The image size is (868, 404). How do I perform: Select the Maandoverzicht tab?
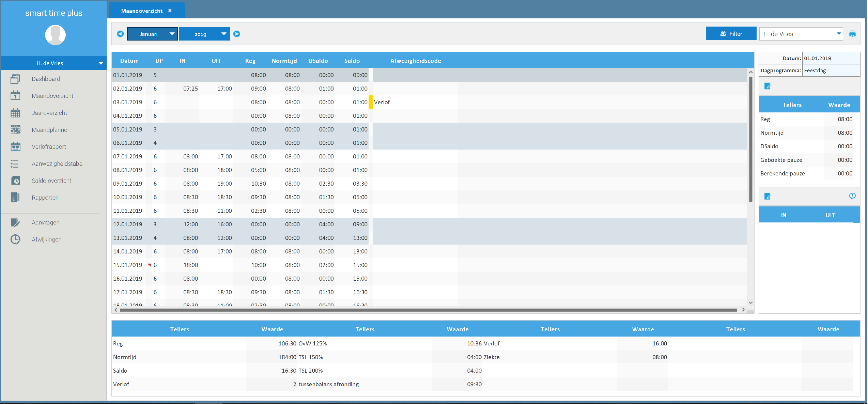tap(142, 11)
